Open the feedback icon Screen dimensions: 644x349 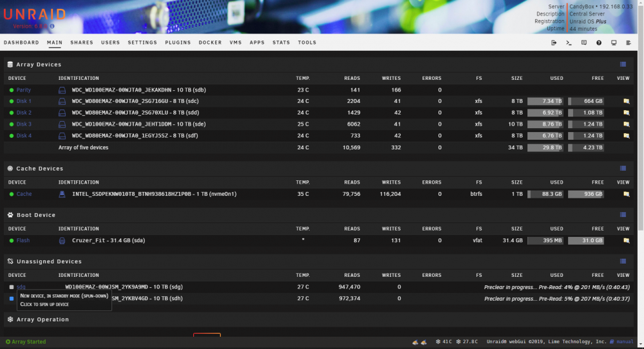pos(583,42)
